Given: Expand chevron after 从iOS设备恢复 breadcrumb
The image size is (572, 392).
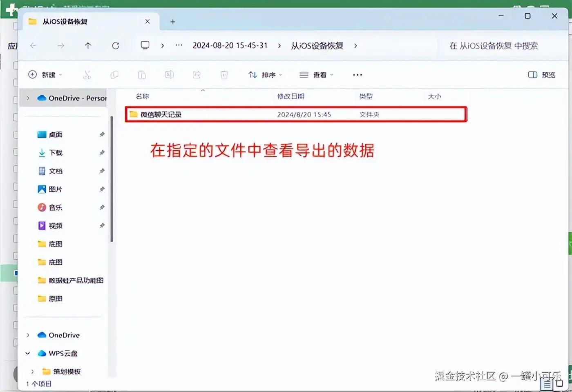Looking at the screenshot, I should coord(355,46).
